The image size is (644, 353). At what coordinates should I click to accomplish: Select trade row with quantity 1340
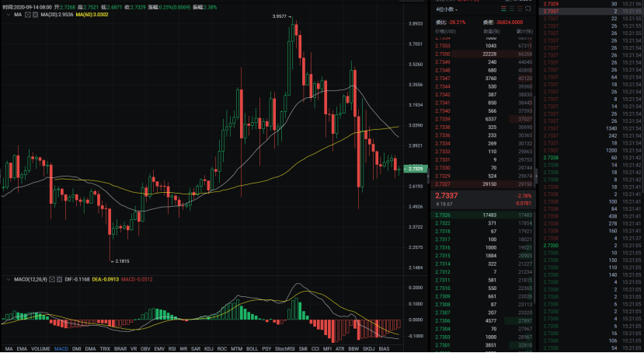tap(592, 128)
